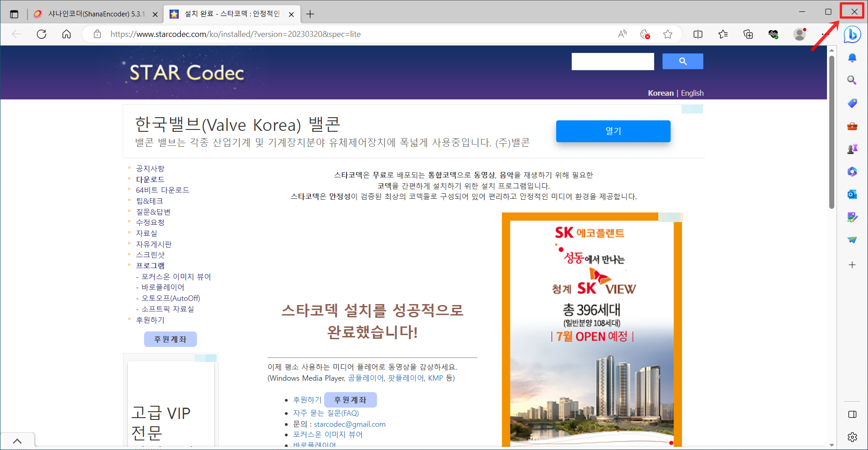Open the tab actions menu icon

pyautogui.click(x=14, y=14)
